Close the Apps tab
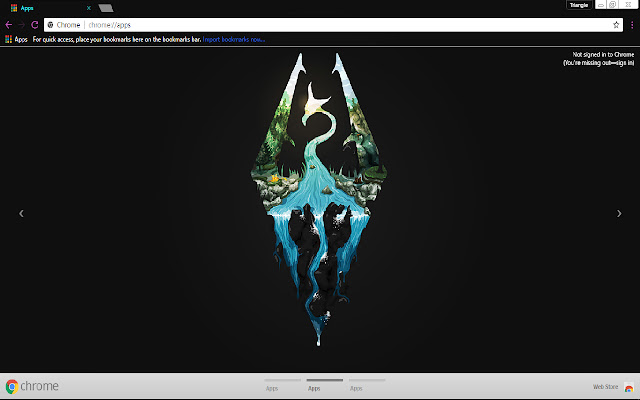 click(x=89, y=8)
